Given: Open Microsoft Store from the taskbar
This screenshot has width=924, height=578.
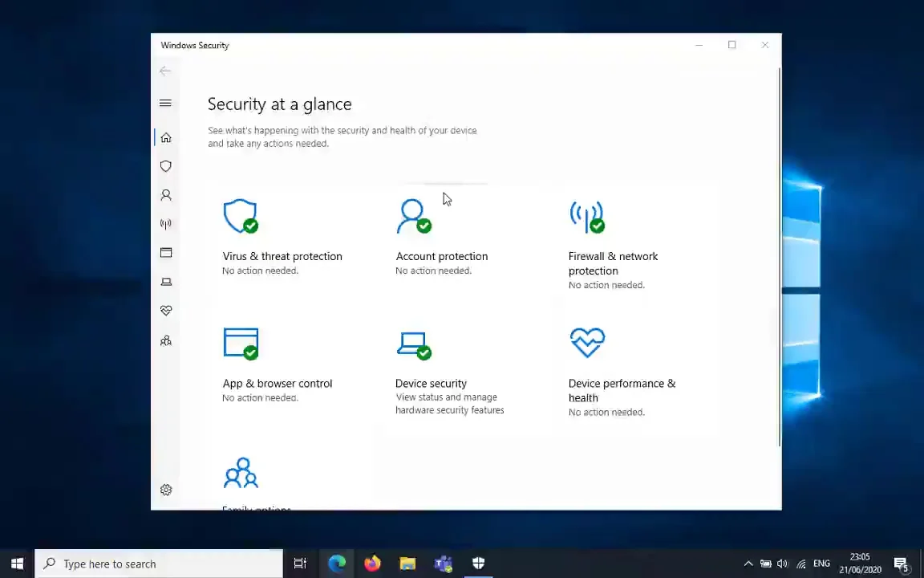Looking at the screenshot, I should coord(443,563).
